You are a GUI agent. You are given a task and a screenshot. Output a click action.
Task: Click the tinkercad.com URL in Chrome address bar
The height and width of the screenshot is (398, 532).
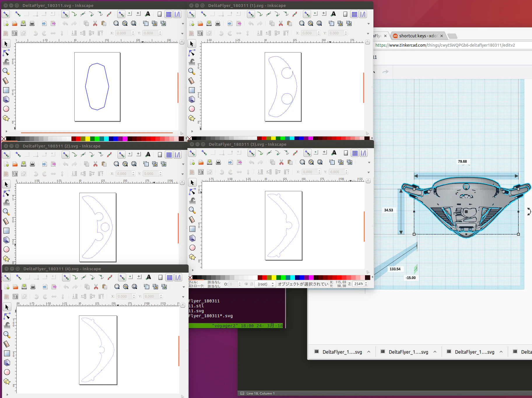pyautogui.click(x=445, y=45)
